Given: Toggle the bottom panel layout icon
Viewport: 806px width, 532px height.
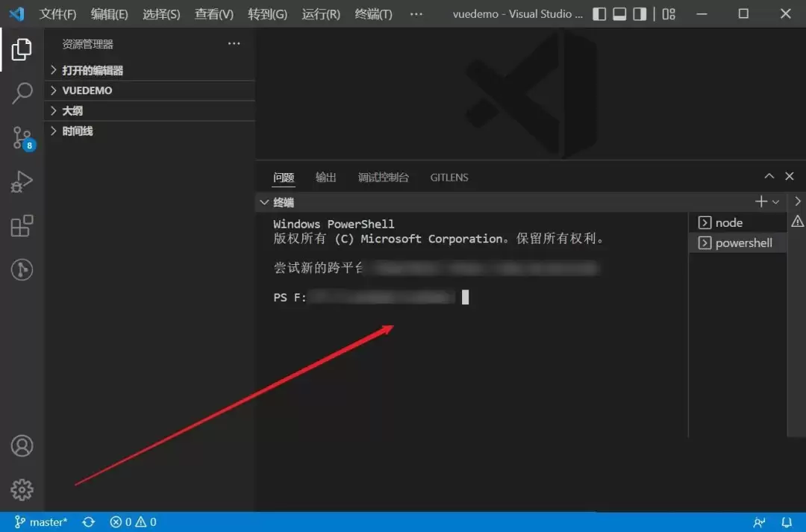Looking at the screenshot, I should click(619, 14).
